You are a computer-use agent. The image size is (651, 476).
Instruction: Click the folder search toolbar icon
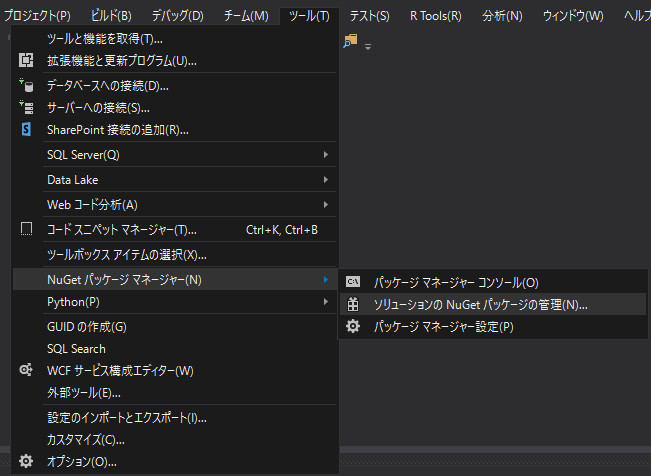pyautogui.click(x=350, y=41)
